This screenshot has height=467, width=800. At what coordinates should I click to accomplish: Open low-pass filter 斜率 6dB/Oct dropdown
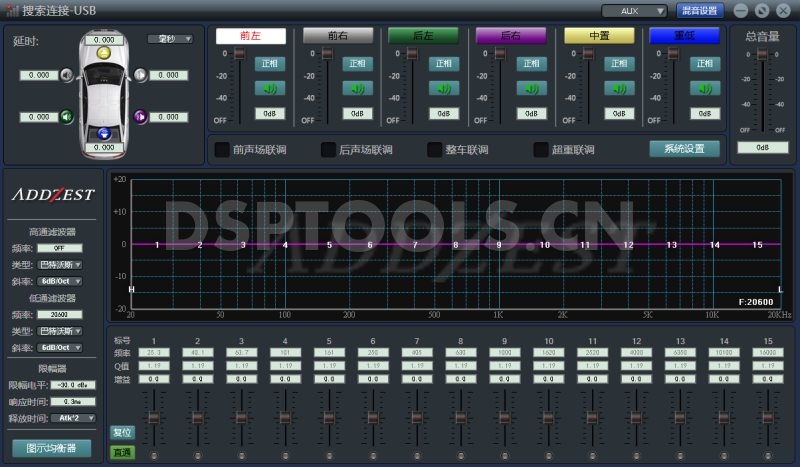click(60, 348)
